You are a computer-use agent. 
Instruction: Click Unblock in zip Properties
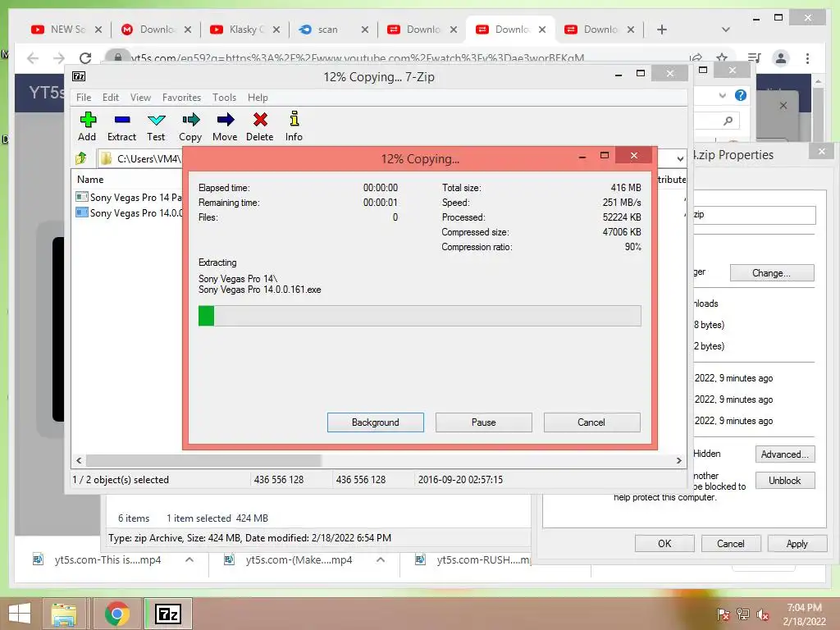tap(785, 481)
